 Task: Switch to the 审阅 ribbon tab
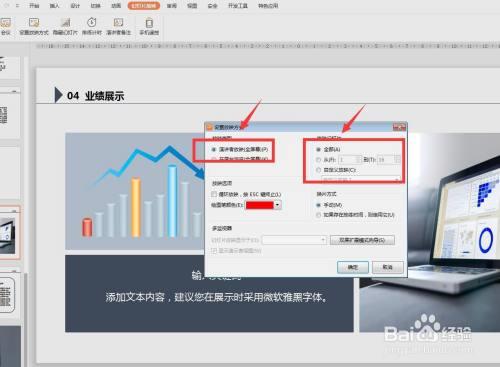[x=172, y=6]
